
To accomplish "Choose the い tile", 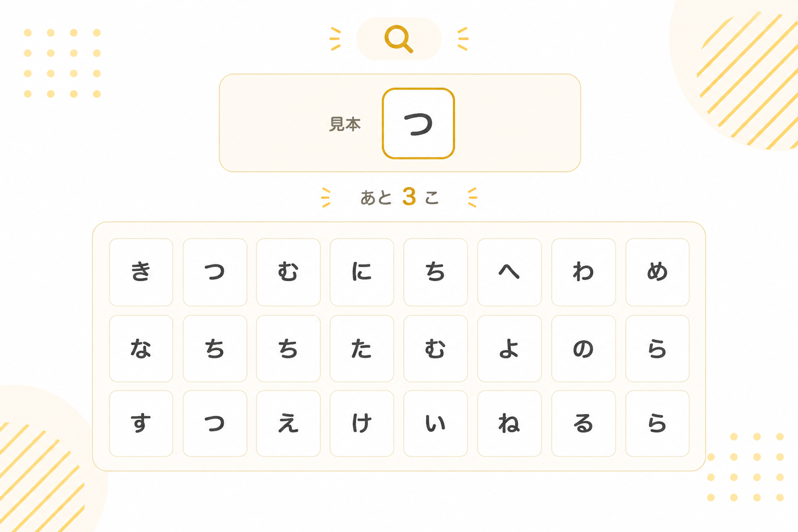I will (x=435, y=423).
